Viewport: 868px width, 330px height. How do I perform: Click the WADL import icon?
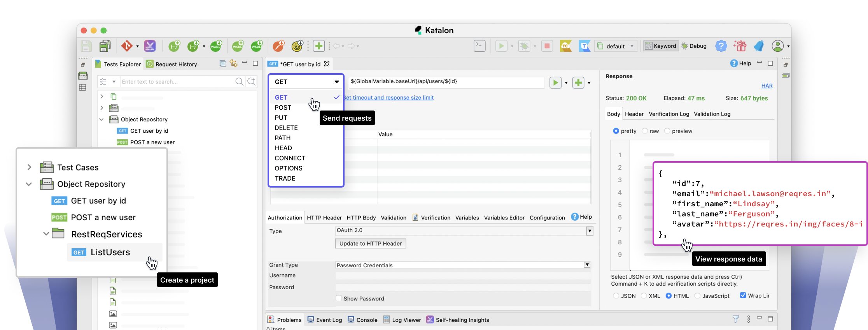point(216,46)
